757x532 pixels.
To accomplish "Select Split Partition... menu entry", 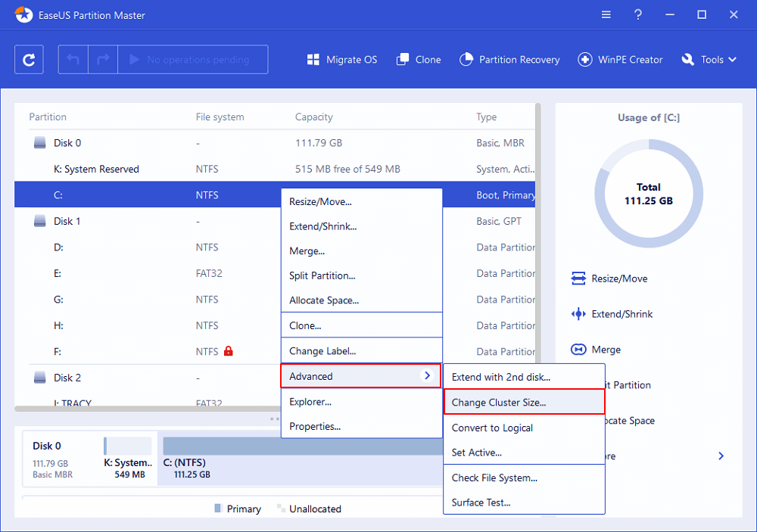I will (362, 275).
